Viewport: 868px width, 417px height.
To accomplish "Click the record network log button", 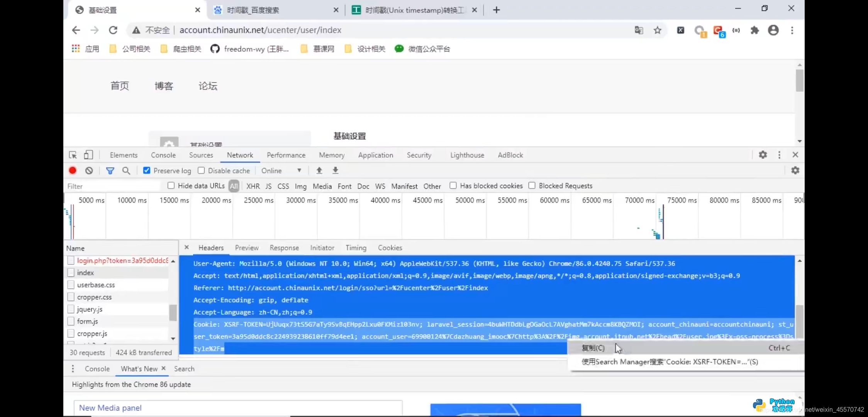I will pos(73,170).
